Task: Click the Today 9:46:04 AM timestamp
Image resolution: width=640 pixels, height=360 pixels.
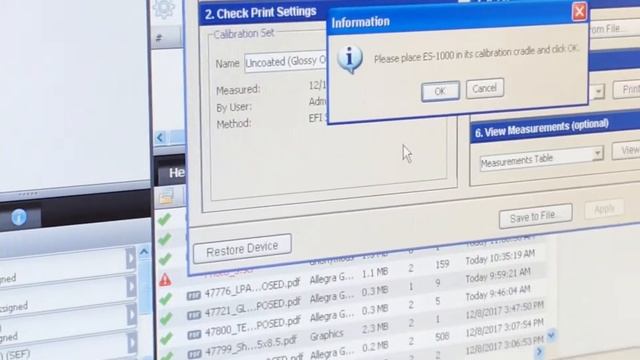Action: [498, 293]
